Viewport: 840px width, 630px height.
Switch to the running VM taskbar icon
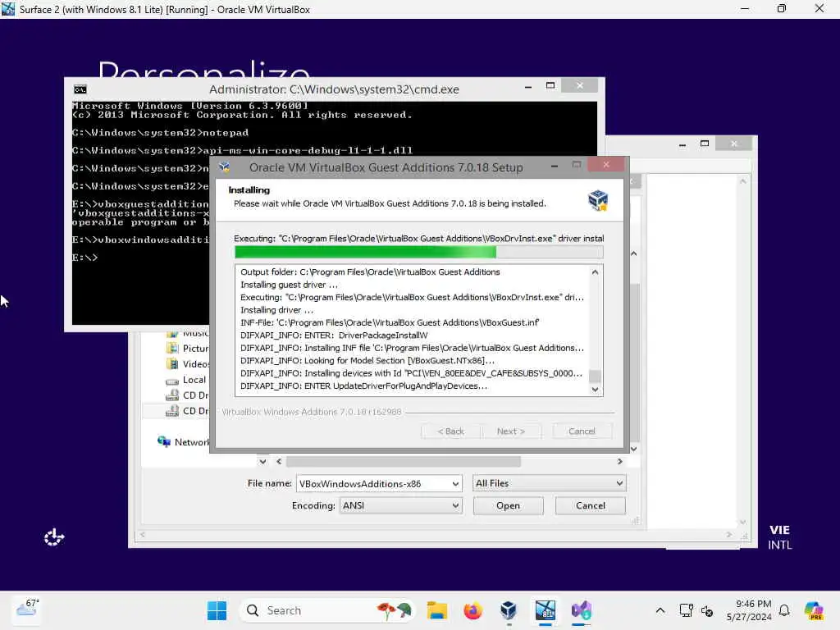pyautogui.click(x=545, y=610)
